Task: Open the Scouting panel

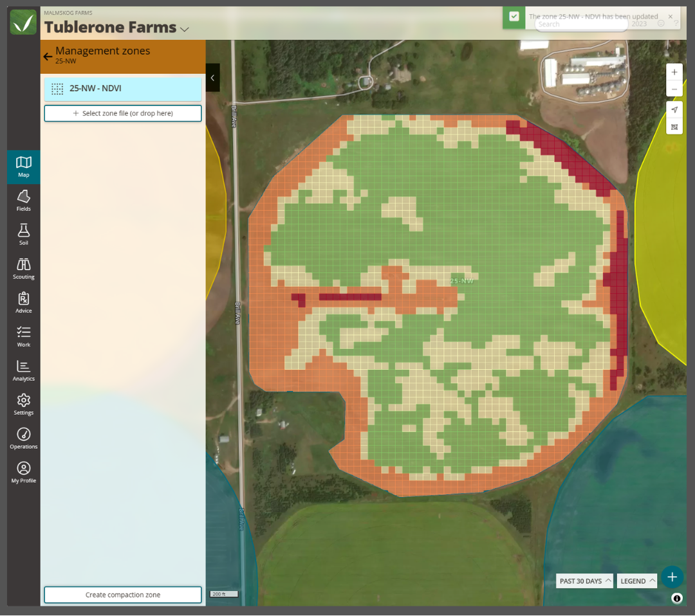Action: tap(23, 267)
